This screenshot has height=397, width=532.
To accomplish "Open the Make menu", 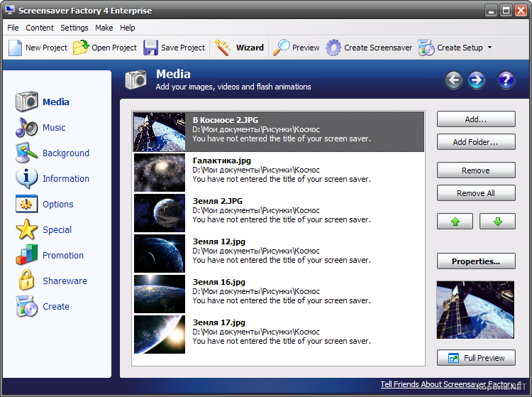I will 104,28.
